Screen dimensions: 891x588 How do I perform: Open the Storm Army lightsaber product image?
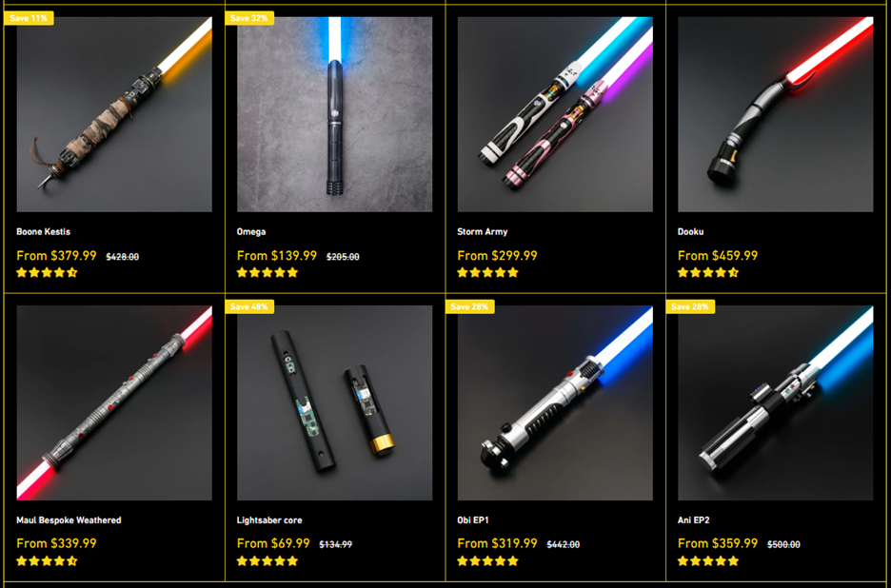(x=555, y=114)
